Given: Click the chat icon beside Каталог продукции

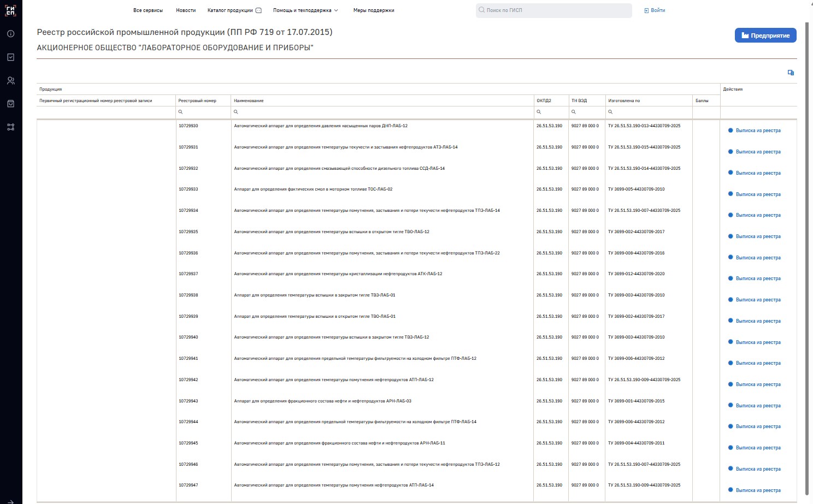Looking at the screenshot, I should 259,10.
